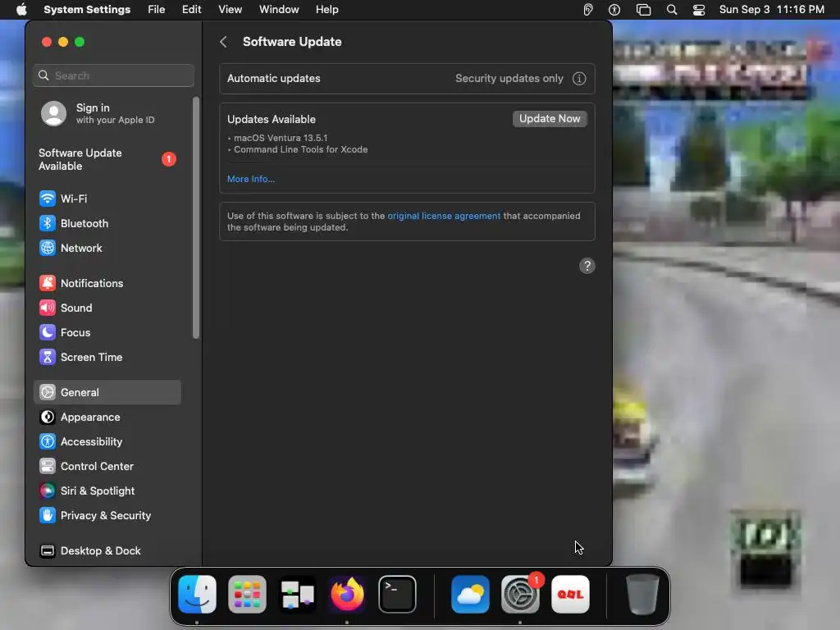Open Appearance settings
Viewport: 840px width, 630px height.
coord(107,418)
